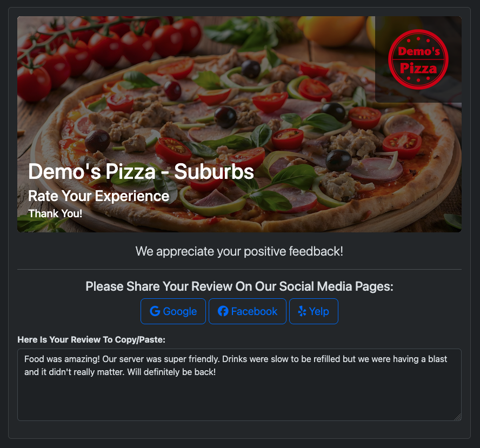Click the Demo's Pizza round red logo
Image resolution: width=480 pixels, height=448 pixels.
pos(418,59)
